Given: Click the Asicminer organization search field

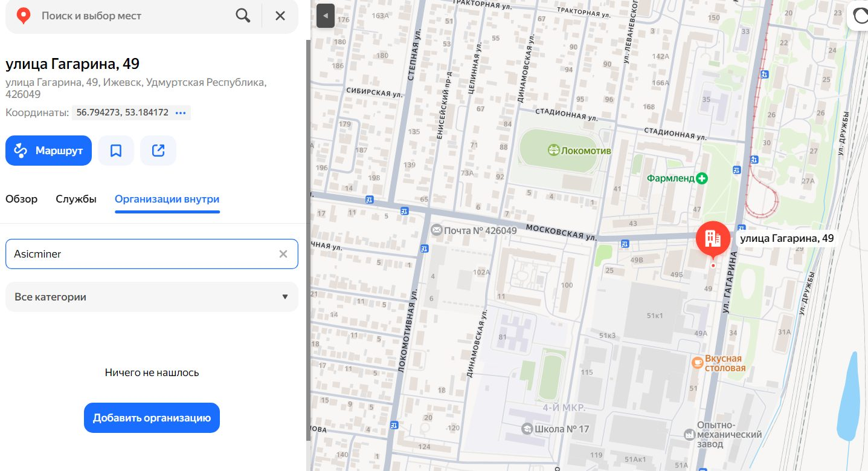Looking at the screenshot, I should point(139,254).
